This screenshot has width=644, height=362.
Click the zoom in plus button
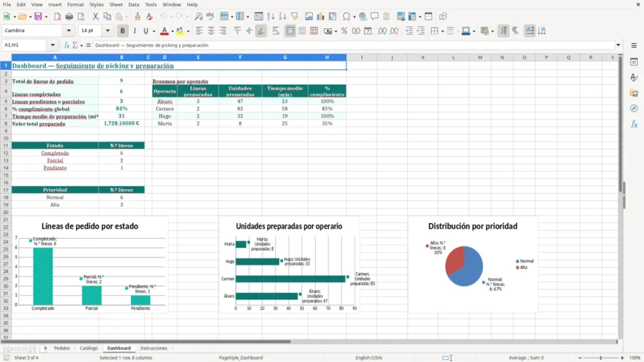[x=622, y=358]
